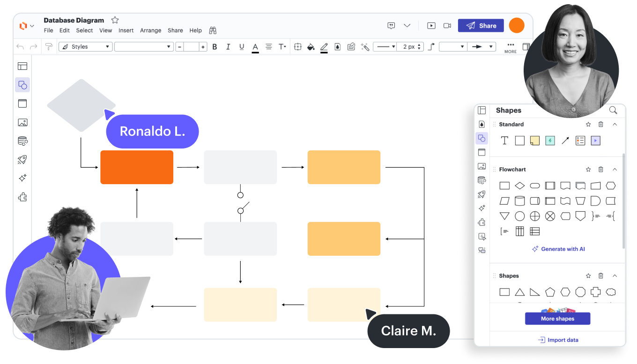
Task: Pick the sticky note shape in Standard
Action: [535, 141]
